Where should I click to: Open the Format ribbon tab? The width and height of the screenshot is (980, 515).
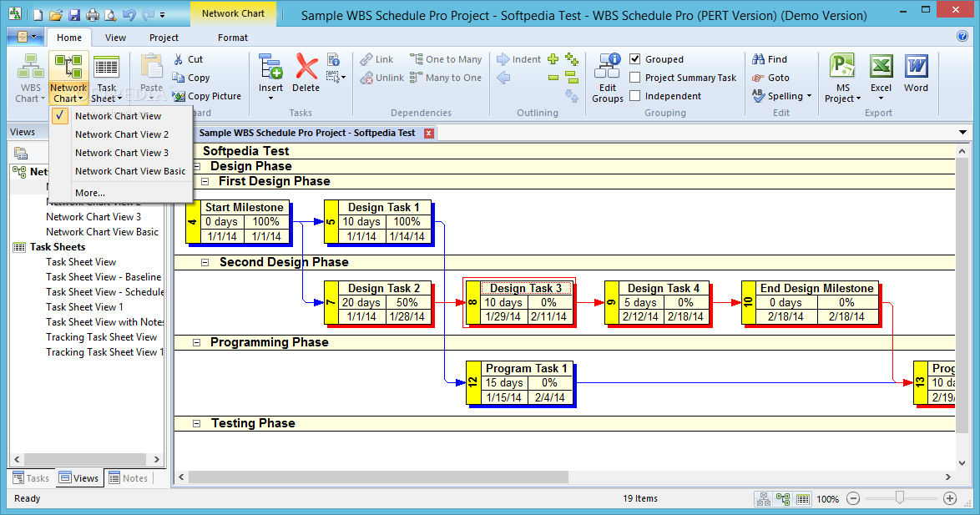click(233, 38)
